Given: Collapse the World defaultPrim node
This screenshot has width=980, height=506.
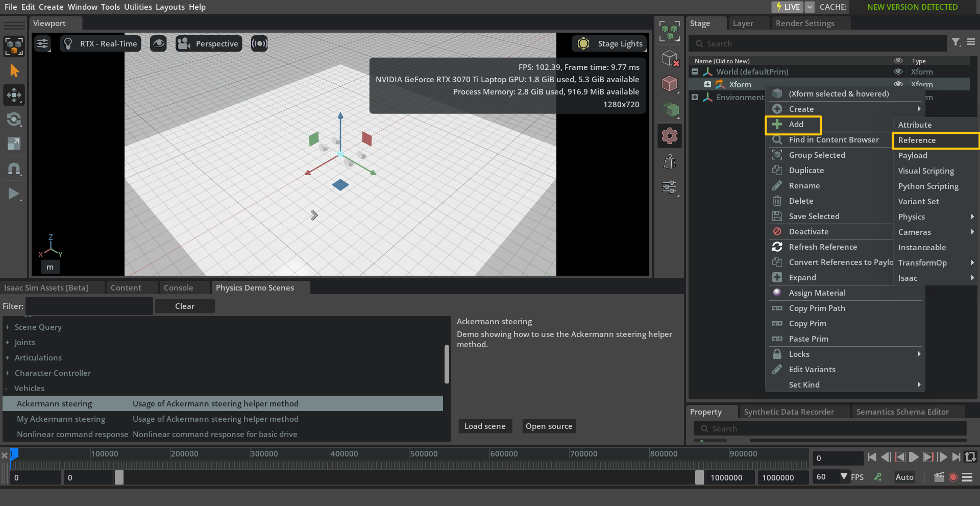Looking at the screenshot, I should (695, 72).
